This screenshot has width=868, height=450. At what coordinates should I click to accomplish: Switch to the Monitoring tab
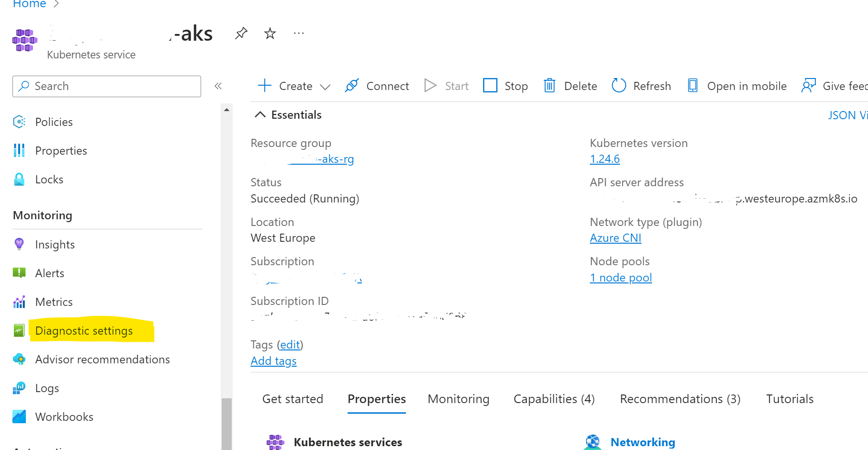click(x=458, y=398)
